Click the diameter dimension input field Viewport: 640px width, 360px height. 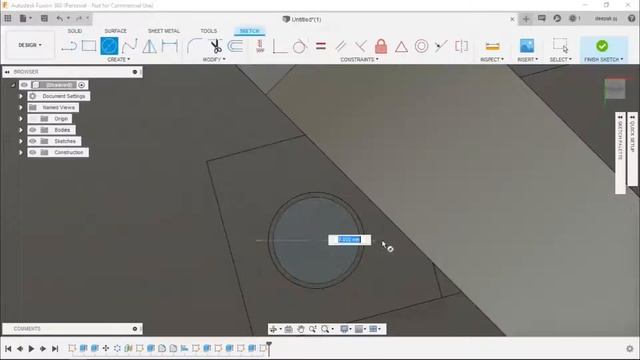349,240
